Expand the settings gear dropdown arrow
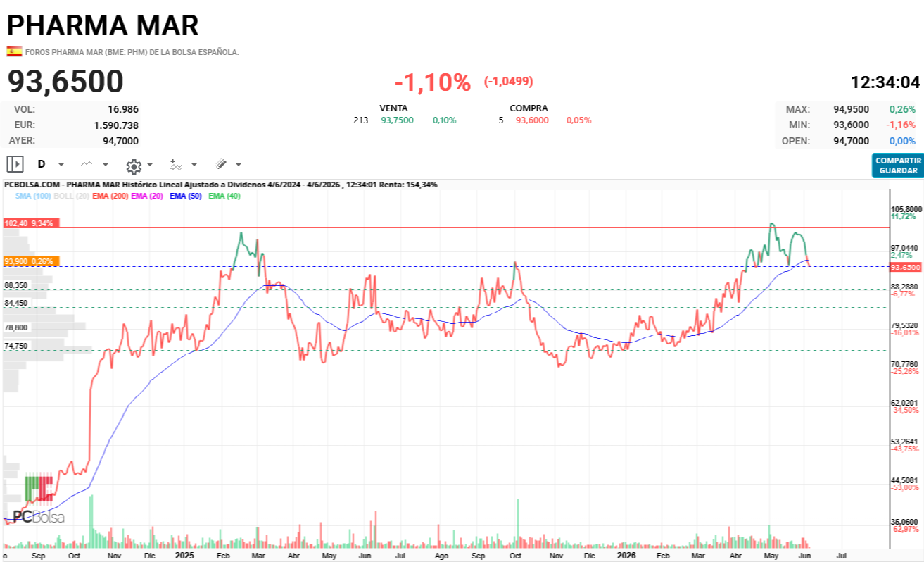924x562 pixels. pyautogui.click(x=150, y=165)
